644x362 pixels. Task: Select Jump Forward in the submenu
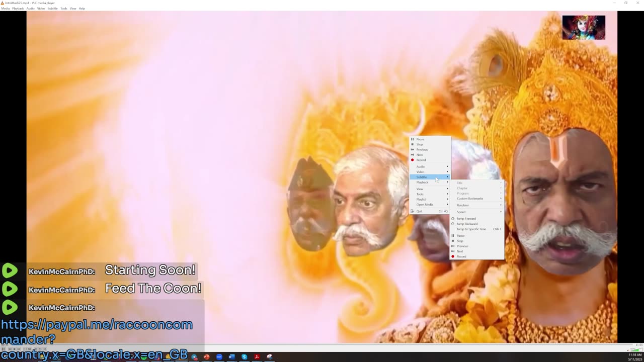click(476, 219)
